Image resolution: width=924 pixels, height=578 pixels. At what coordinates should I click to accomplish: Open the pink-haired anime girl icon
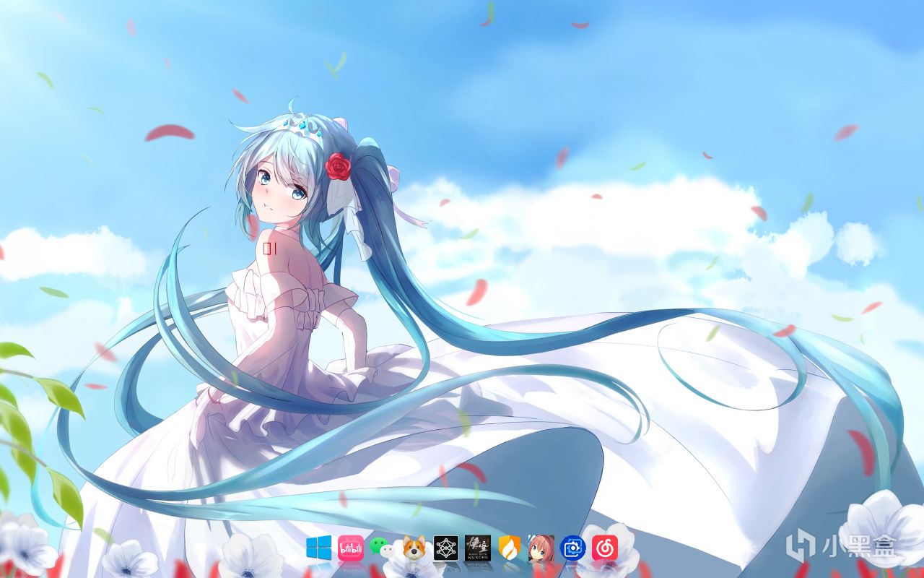tap(541, 548)
